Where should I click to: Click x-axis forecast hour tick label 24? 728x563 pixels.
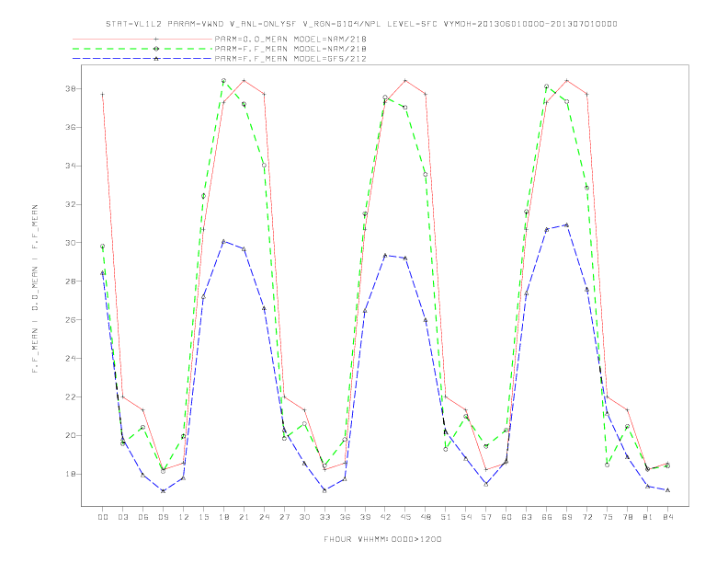click(264, 517)
